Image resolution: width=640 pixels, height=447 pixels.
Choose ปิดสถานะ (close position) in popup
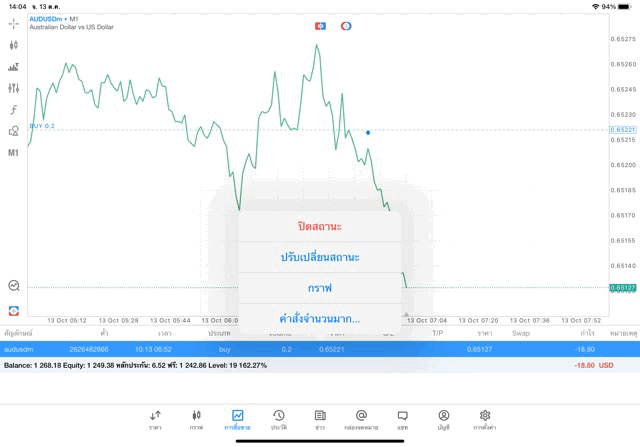tap(320, 226)
